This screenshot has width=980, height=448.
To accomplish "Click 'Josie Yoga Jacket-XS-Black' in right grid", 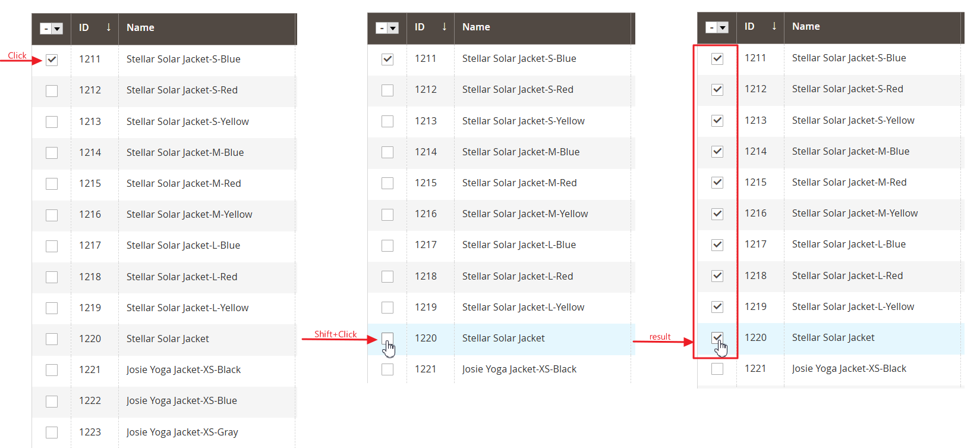I will point(849,368).
